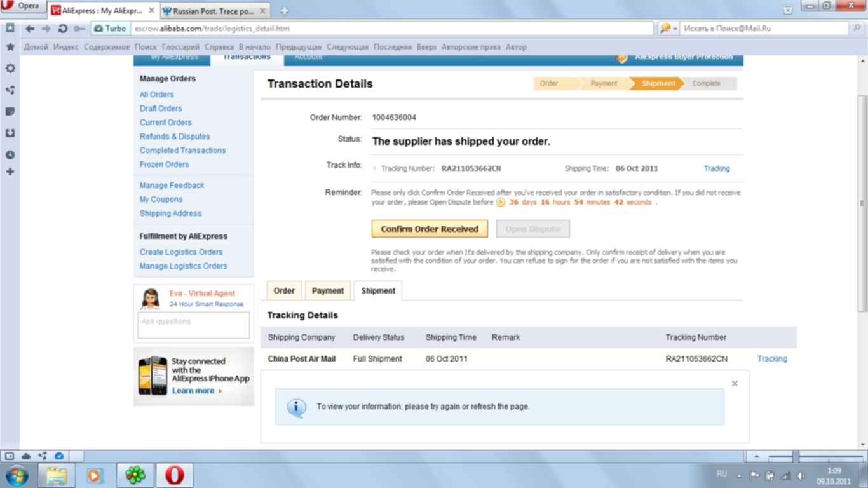Click the browser back arrow button

(30, 29)
